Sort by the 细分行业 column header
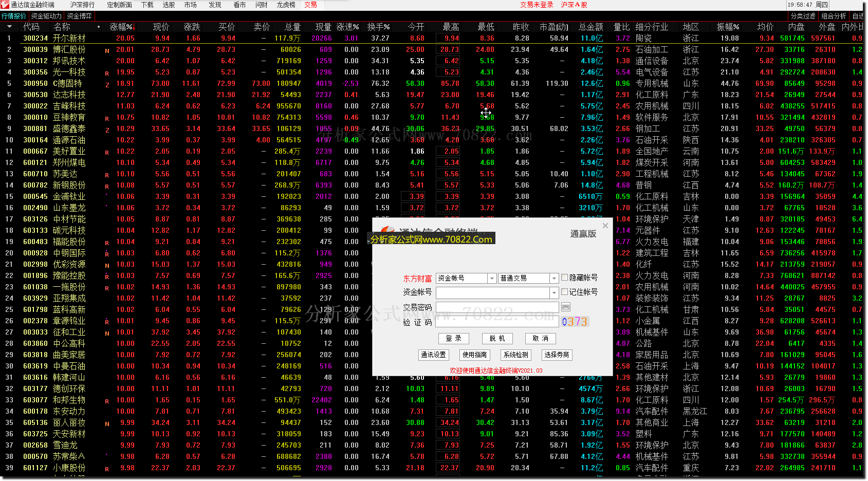Screen dimensions: 868x481 (652, 27)
